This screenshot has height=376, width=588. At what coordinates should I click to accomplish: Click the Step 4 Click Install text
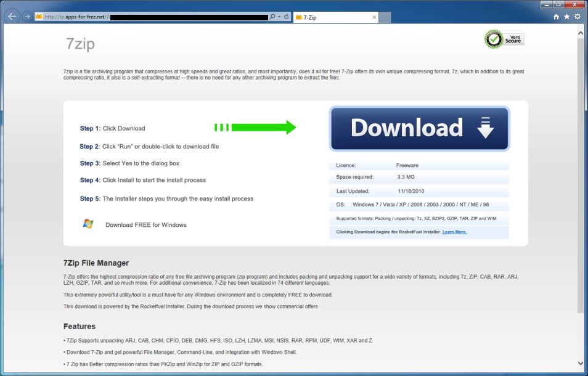pos(143,181)
